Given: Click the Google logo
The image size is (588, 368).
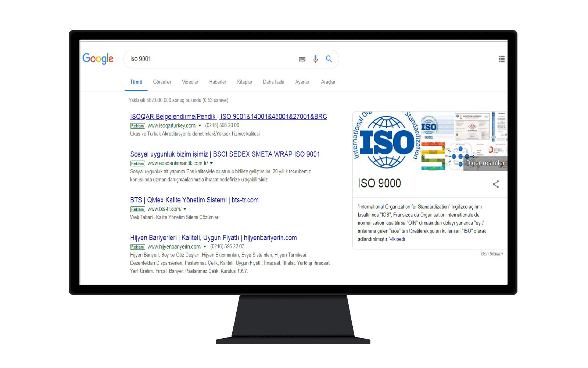Looking at the screenshot, I should click(x=98, y=59).
